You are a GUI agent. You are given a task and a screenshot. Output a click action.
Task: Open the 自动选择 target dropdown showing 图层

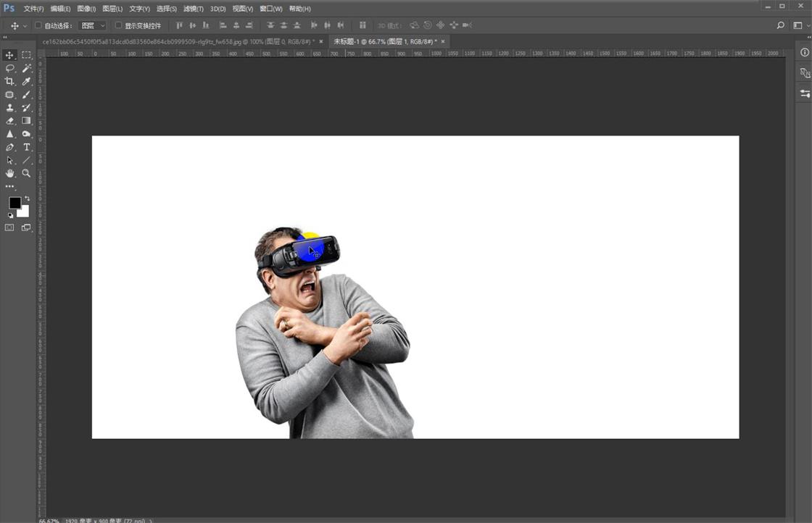point(93,25)
